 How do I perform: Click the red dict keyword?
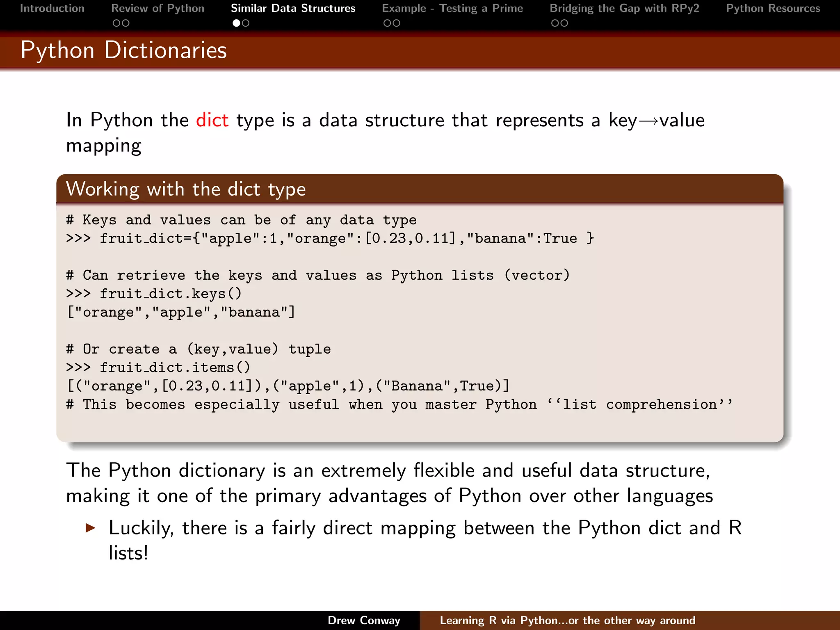click(x=212, y=120)
